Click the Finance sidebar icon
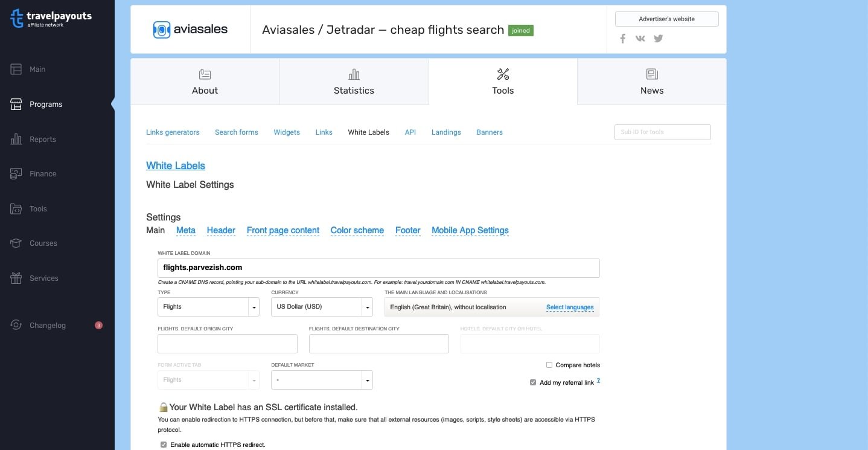868x450 pixels. 16,174
